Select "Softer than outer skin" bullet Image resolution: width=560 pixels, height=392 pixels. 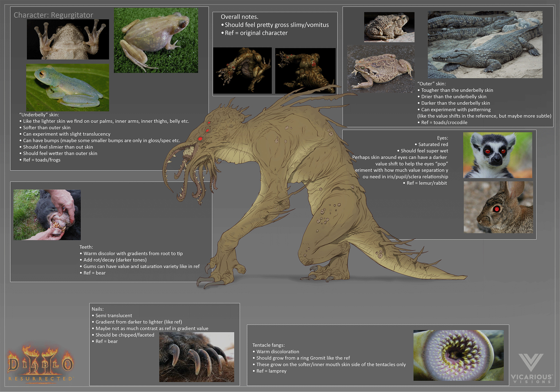(45, 128)
